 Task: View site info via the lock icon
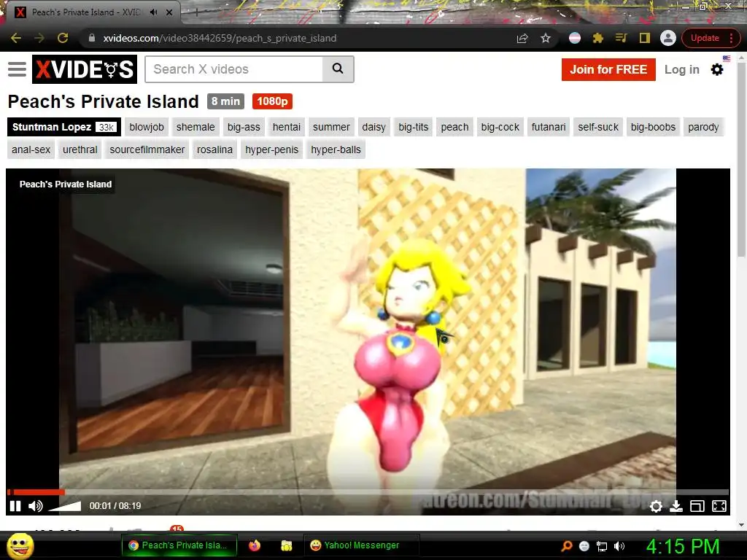coord(91,38)
